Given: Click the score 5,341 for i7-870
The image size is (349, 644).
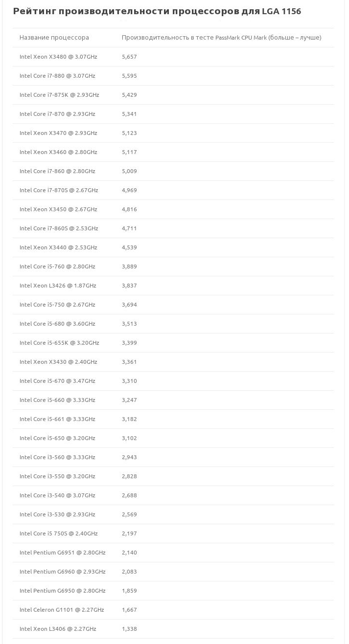Looking at the screenshot, I should point(129,114).
